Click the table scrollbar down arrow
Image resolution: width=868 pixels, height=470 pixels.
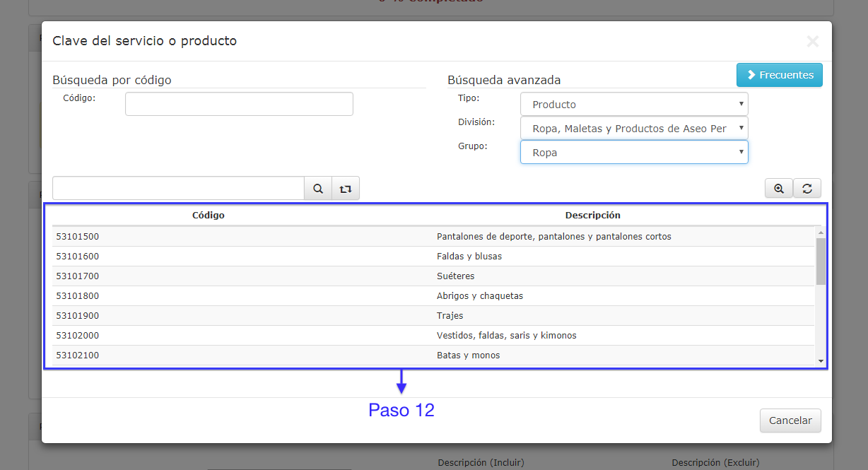point(821,361)
